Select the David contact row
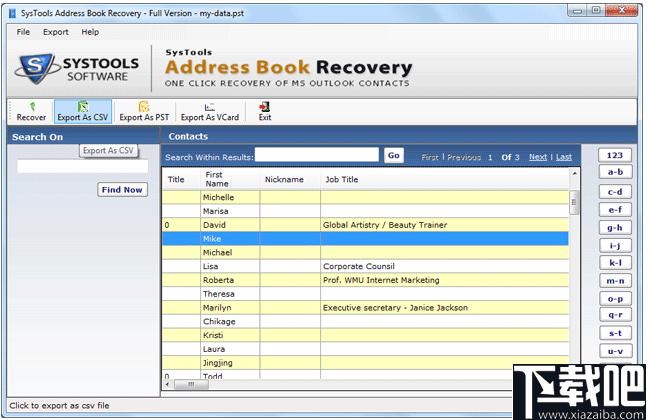Viewport: 648px width, 420px height. tap(365, 225)
